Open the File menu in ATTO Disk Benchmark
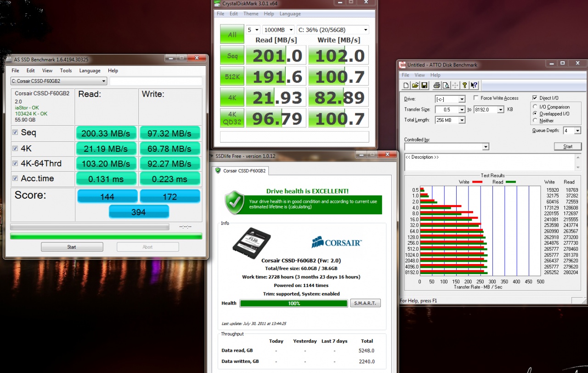The height and width of the screenshot is (373, 588). (x=405, y=75)
